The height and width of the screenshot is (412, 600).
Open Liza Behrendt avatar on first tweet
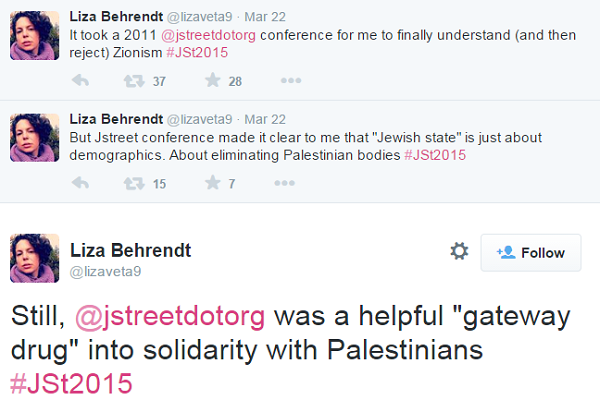point(34,35)
